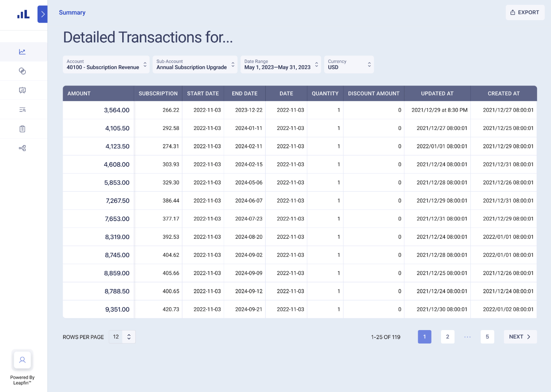The height and width of the screenshot is (392, 551).
Task: Click the hierarchy tree sidebar icon
Action: click(22, 148)
